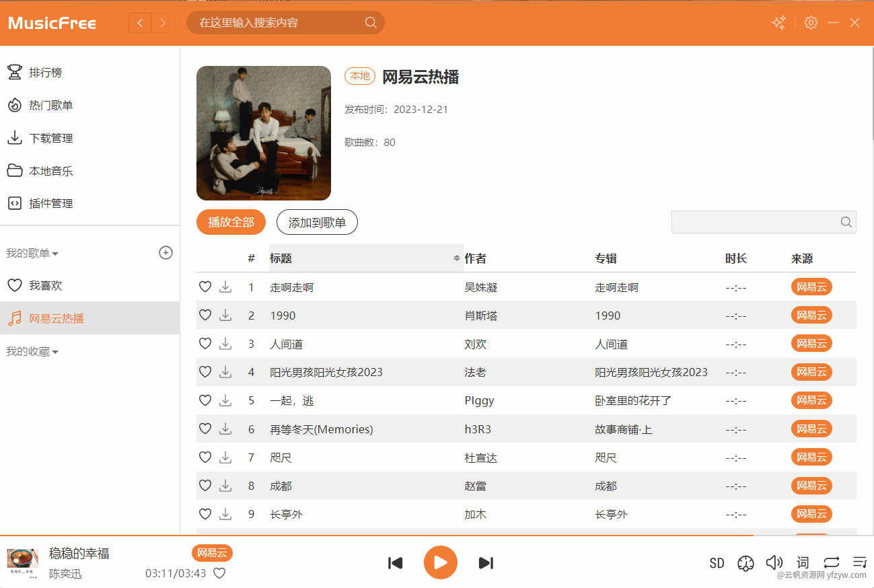Go back with the left arrow button
The width and height of the screenshot is (874, 588).
pyautogui.click(x=140, y=23)
